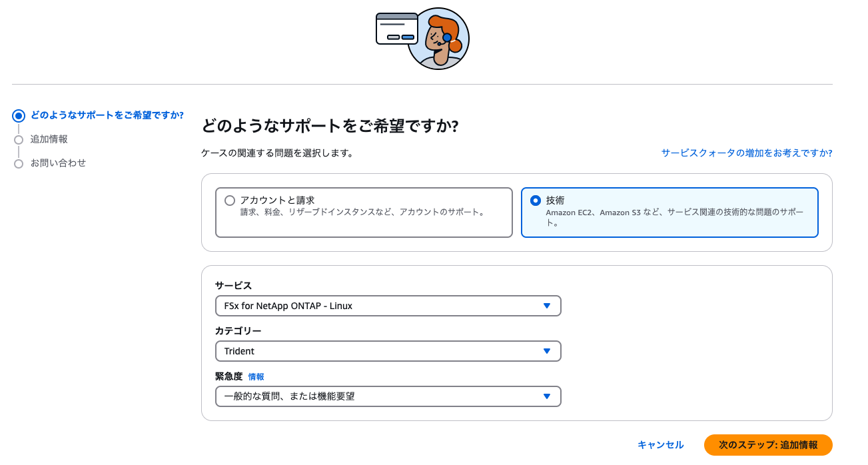Click 次のステップ: 追加情報 button
The image size is (868, 465).
tap(768, 445)
